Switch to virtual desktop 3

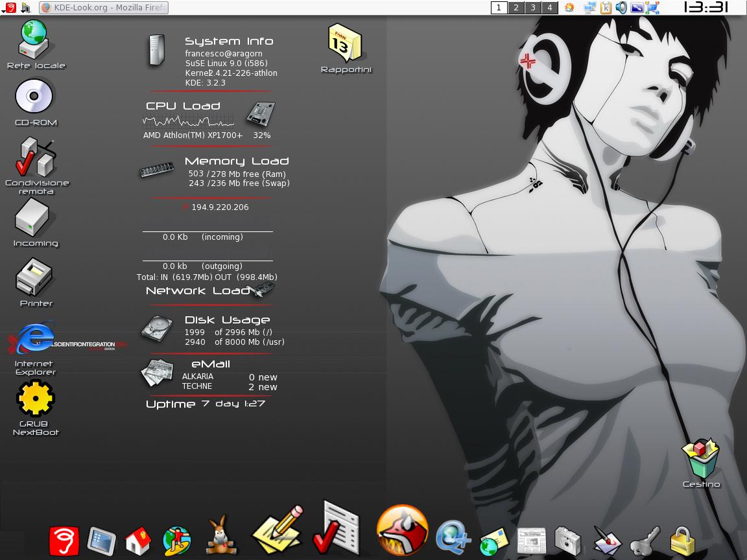pos(533,8)
